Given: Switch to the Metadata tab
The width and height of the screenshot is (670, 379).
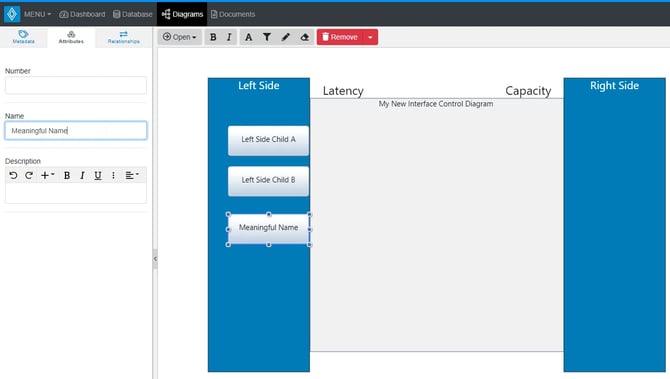Looking at the screenshot, I should coord(24,37).
